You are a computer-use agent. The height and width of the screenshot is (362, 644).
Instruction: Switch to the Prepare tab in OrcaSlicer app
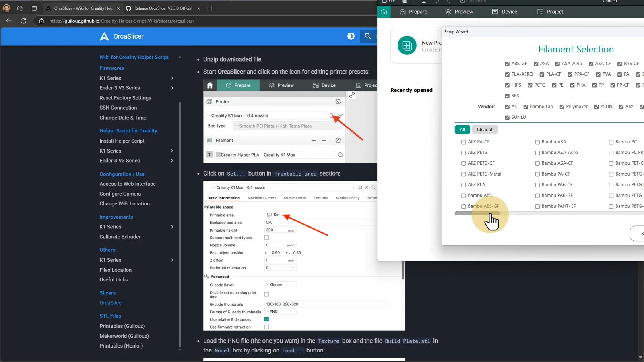[413, 12]
